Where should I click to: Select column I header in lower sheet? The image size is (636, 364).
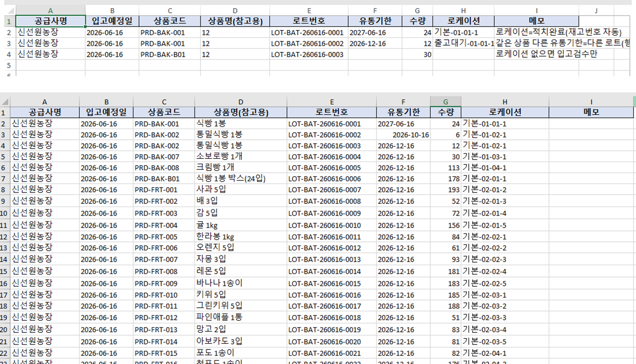pyautogui.click(x=591, y=102)
